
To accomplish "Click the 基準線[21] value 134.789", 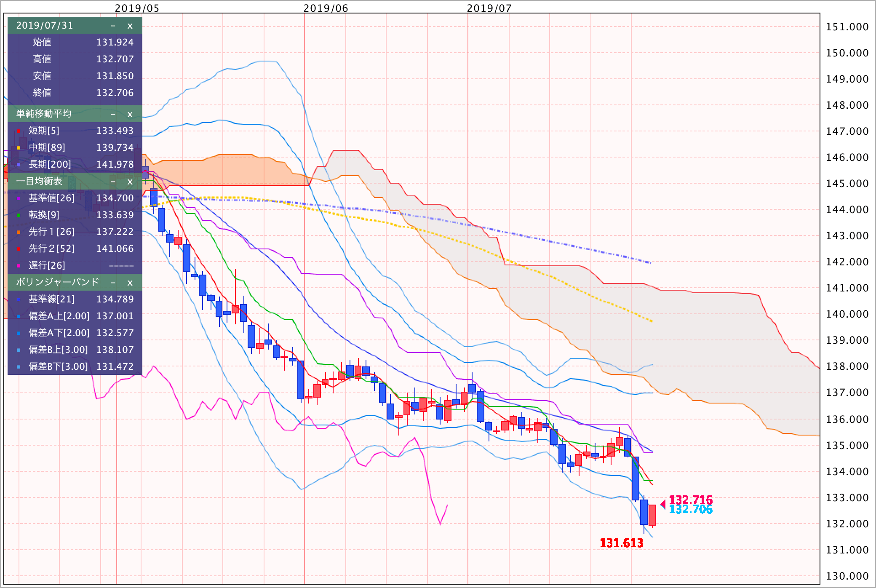I will [115, 299].
